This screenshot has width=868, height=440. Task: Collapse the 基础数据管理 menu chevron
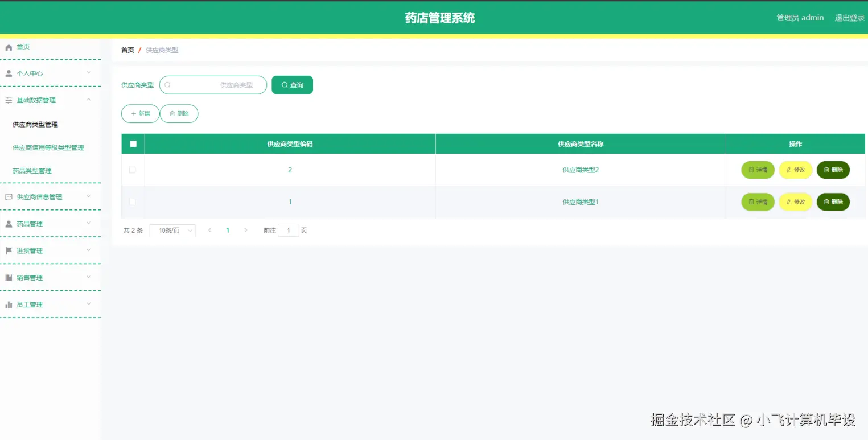pyautogui.click(x=89, y=100)
